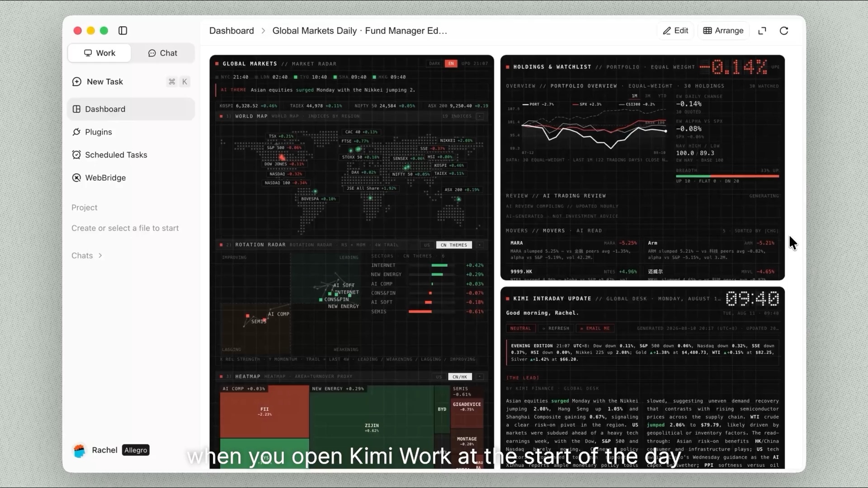868x488 pixels.
Task: Click the FII heatmap tile
Action: tap(264, 412)
